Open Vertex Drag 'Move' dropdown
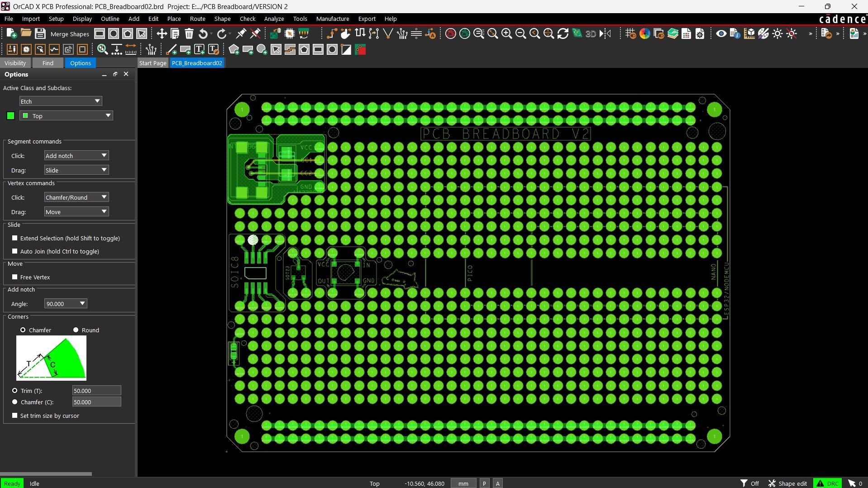The image size is (868, 488). pos(76,212)
